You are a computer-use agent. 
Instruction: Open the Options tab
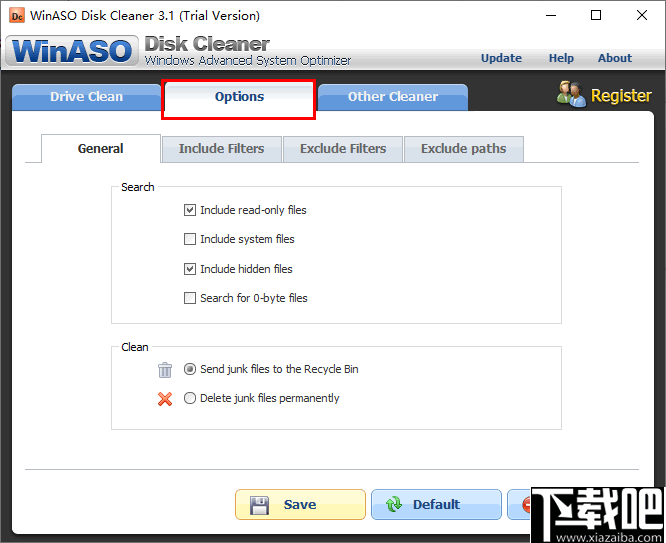point(239,97)
